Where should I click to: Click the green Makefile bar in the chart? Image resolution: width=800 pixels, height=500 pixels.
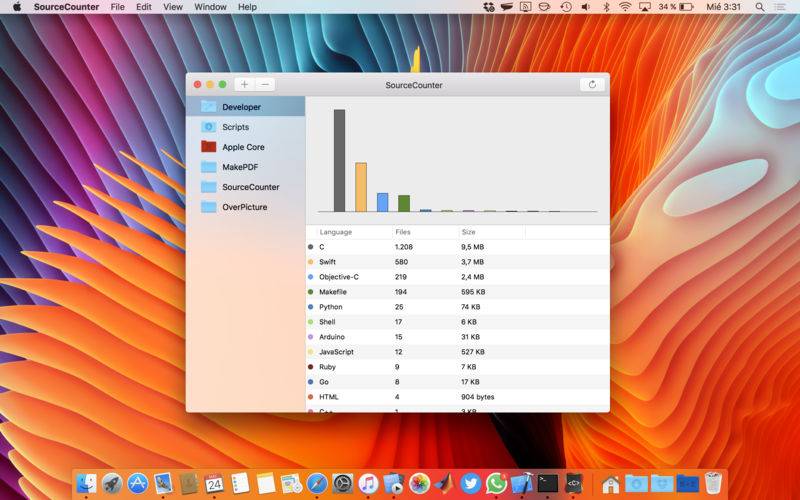(x=404, y=203)
